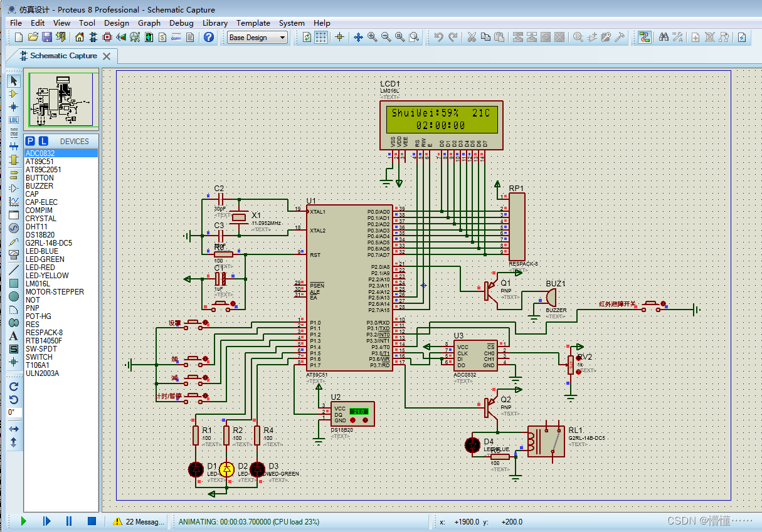Viewport: 762px width, 532px height.
Task: Click the Zoom In magnifier icon
Action: click(373, 38)
